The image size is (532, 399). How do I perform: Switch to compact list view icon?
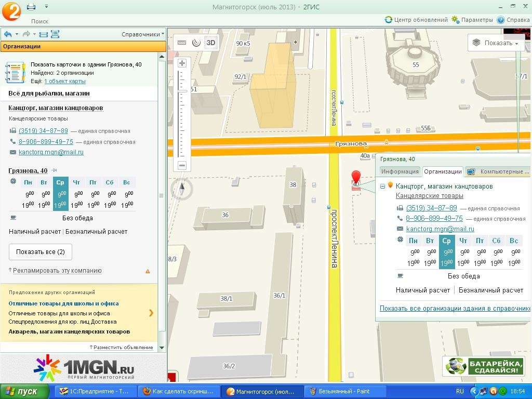(44, 34)
